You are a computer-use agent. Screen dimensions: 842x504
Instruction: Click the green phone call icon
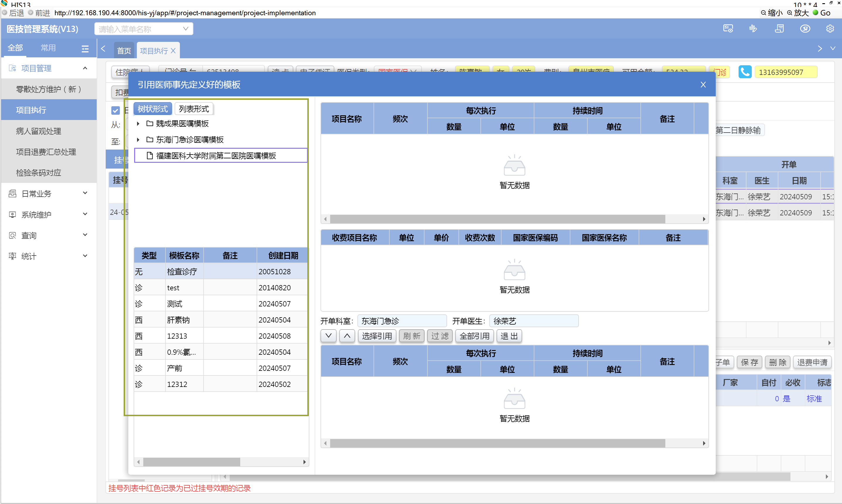[x=744, y=72]
